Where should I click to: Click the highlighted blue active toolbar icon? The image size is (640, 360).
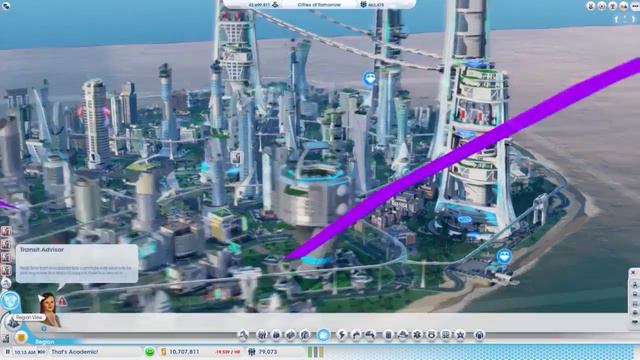pos(323,335)
